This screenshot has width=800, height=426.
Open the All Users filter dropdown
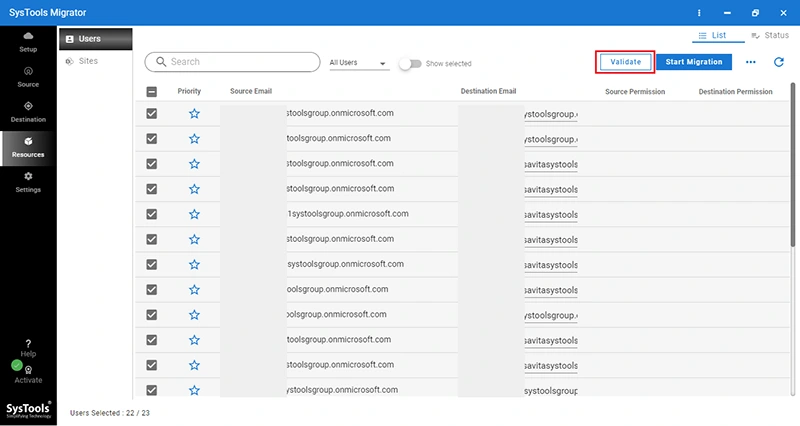pyautogui.click(x=358, y=63)
